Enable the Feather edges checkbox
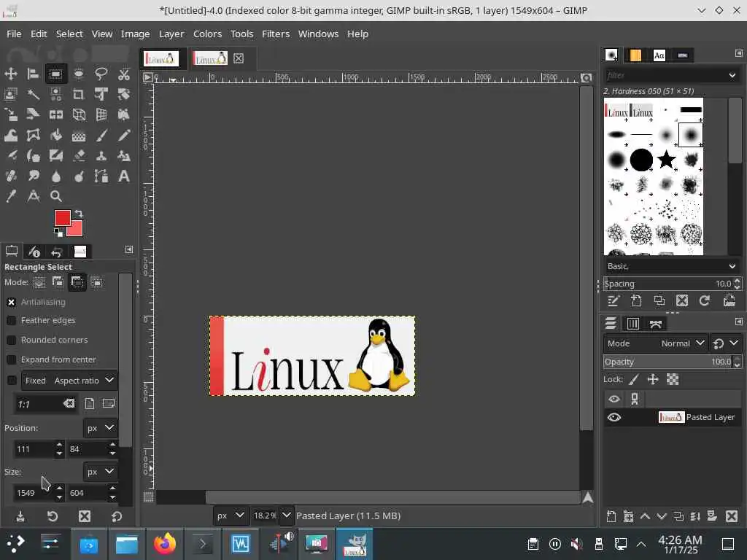 (12, 321)
